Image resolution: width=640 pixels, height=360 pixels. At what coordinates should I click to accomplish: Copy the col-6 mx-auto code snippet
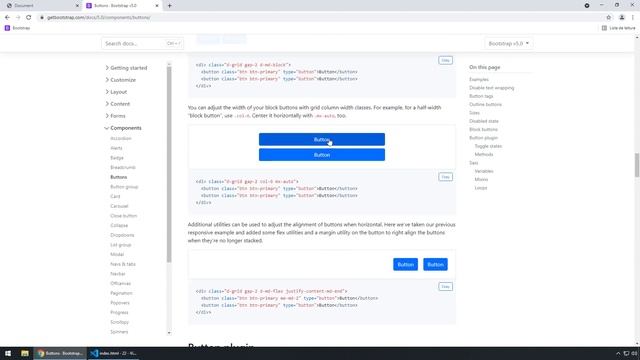pyautogui.click(x=445, y=177)
